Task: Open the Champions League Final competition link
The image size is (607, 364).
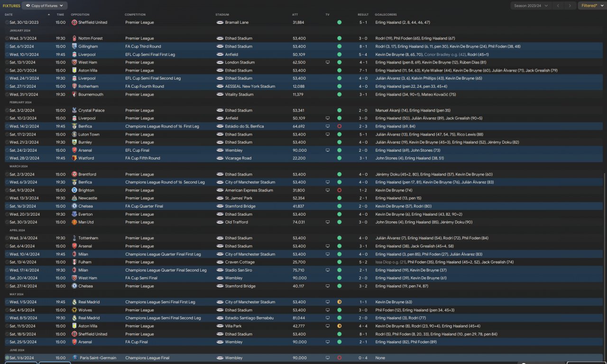Action: tap(147, 358)
